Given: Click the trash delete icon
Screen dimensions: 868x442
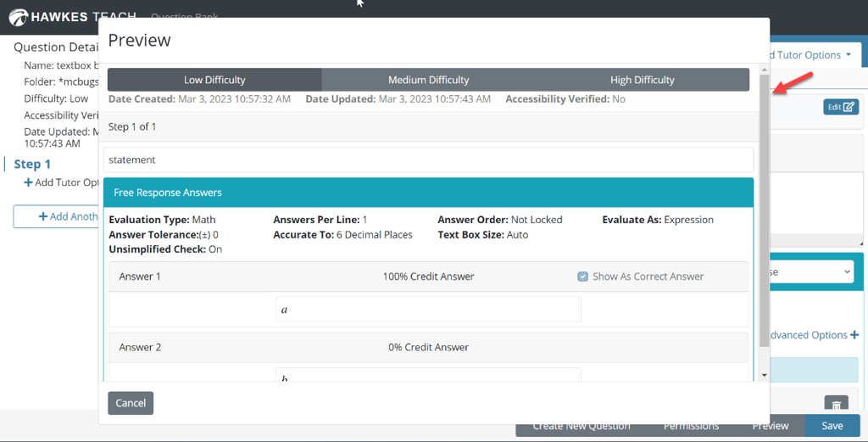Looking at the screenshot, I should click(836, 406).
